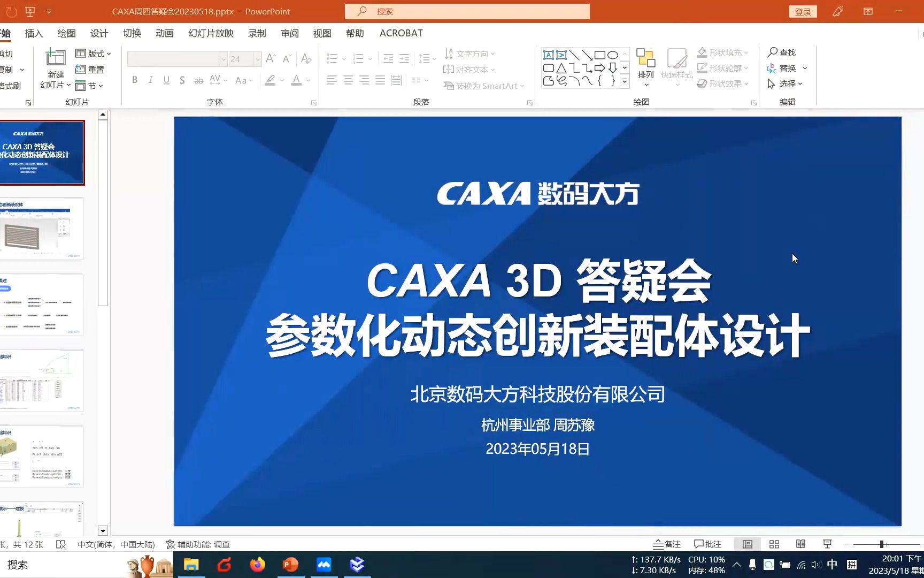Switch to Slide Sorter view
Screen dimensions: 924x578
tap(774, 544)
